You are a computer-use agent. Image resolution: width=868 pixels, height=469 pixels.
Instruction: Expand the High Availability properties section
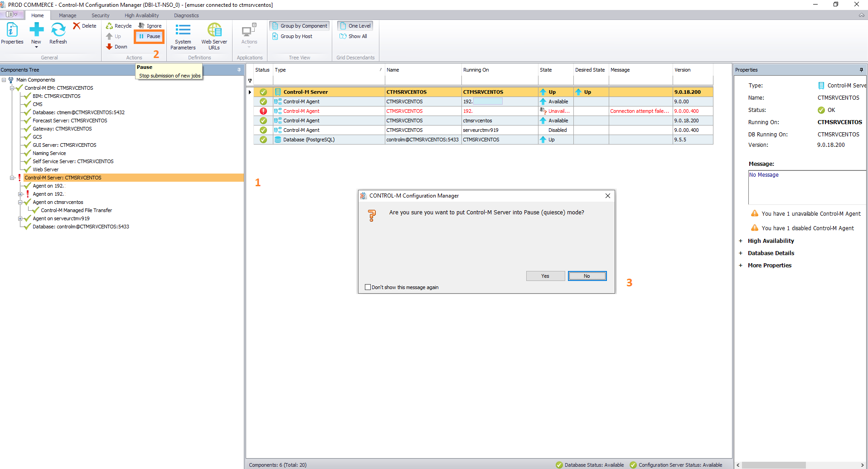click(x=741, y=241)
